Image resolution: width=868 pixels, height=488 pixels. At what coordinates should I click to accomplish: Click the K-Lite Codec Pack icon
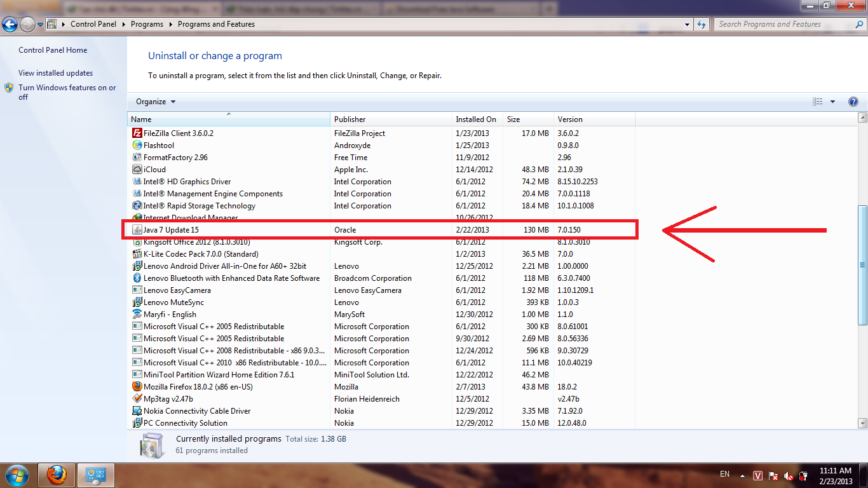coord(137,254)
